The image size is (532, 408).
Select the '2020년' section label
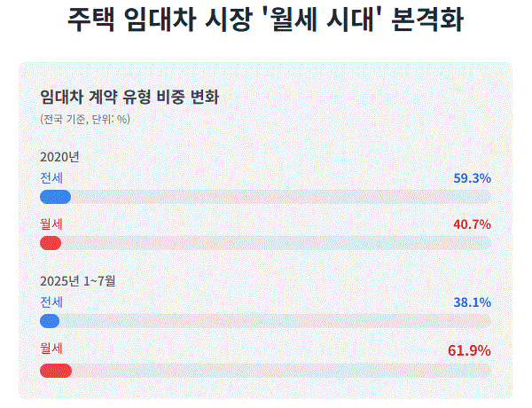pos(59,157)
